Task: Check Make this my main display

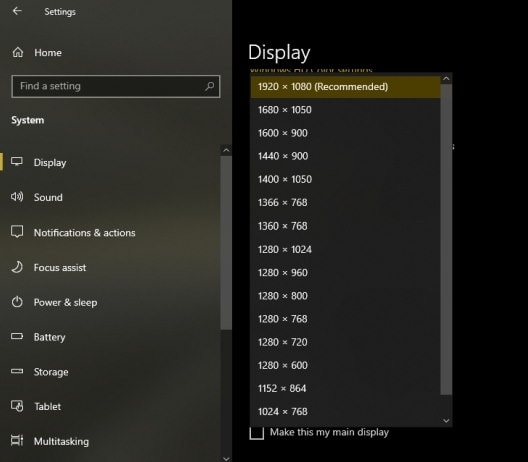Action: pyautogui.click(x=257, y=433)
